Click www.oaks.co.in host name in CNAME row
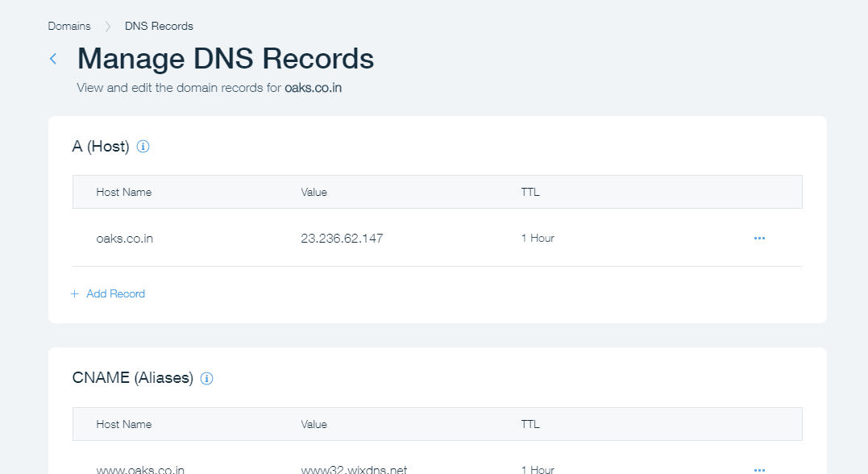This screenshot has height=474, width=868. [140, 470]
